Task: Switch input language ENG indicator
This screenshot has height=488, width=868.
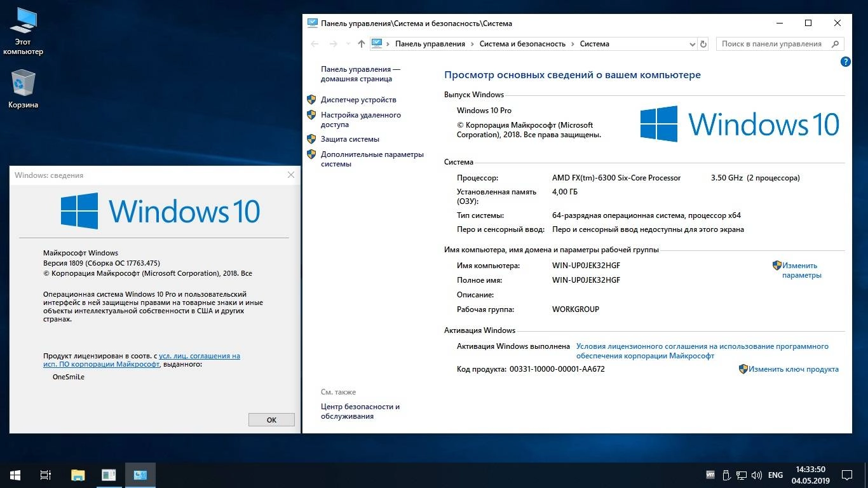Action: coord(775,475)
